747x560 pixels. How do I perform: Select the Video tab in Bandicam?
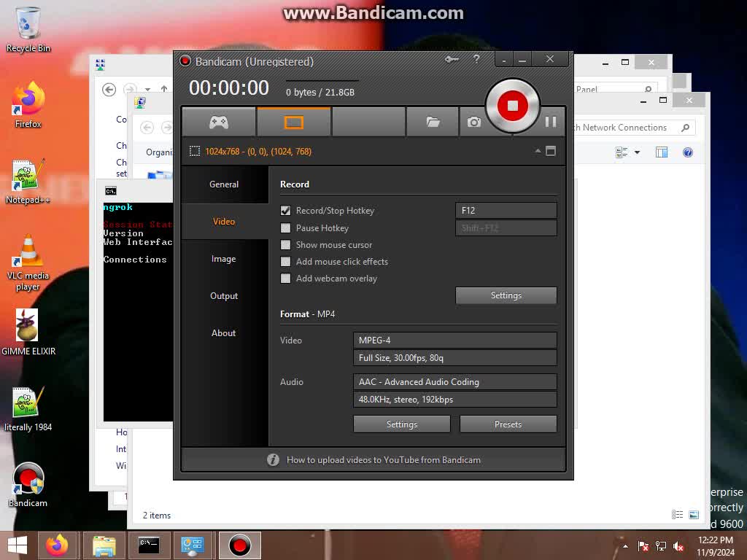tap(225, 222)
